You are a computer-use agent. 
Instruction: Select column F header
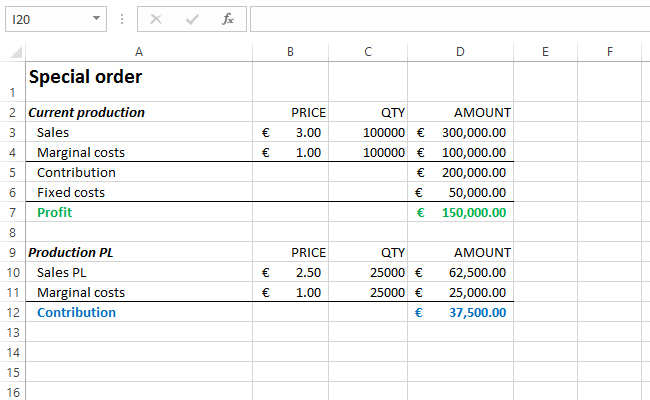pos(609,51)
